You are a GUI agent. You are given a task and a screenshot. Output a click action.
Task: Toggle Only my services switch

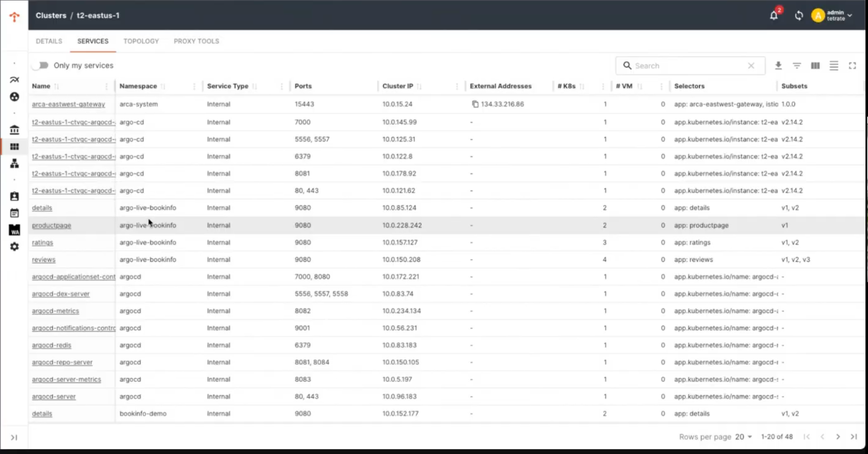pyautogui.click(x=41, y=65)
